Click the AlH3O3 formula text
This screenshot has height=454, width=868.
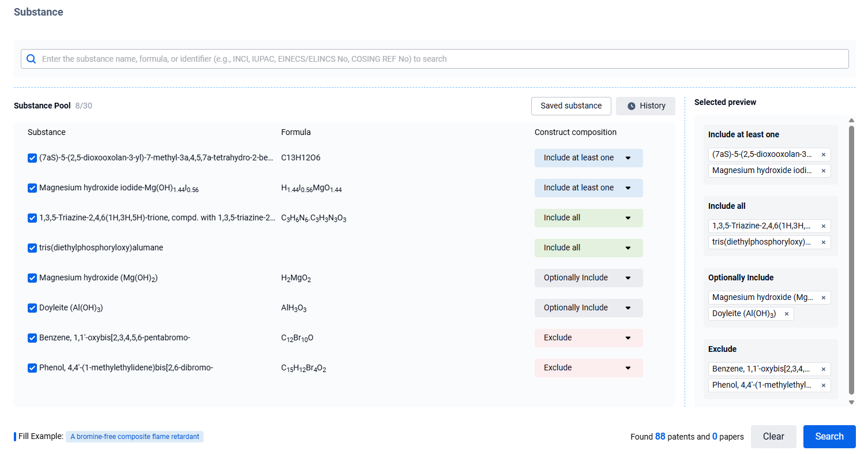tap(294, 308)
